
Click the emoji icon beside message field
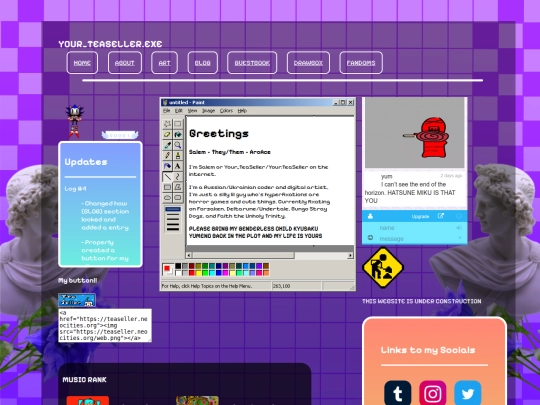pyautogui.click(x=370, y=237)
